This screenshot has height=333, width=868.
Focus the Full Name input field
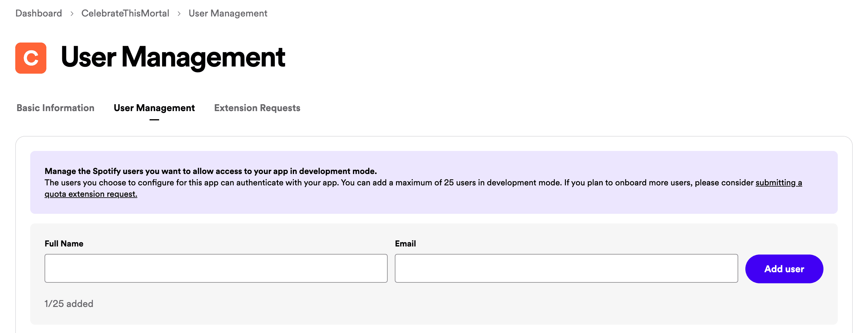click(216, 268)
